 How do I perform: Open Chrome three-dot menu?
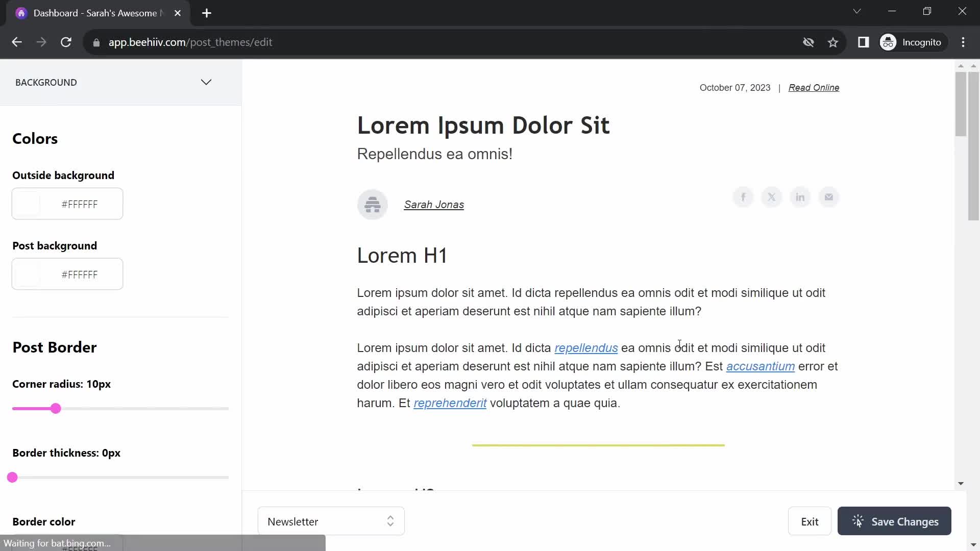(x=963, y=42)
